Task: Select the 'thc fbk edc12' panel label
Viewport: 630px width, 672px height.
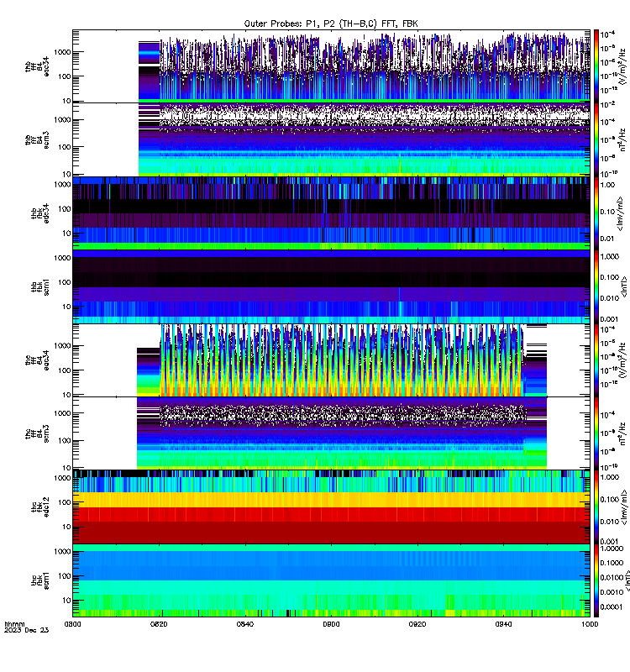Action: point(40,507)
